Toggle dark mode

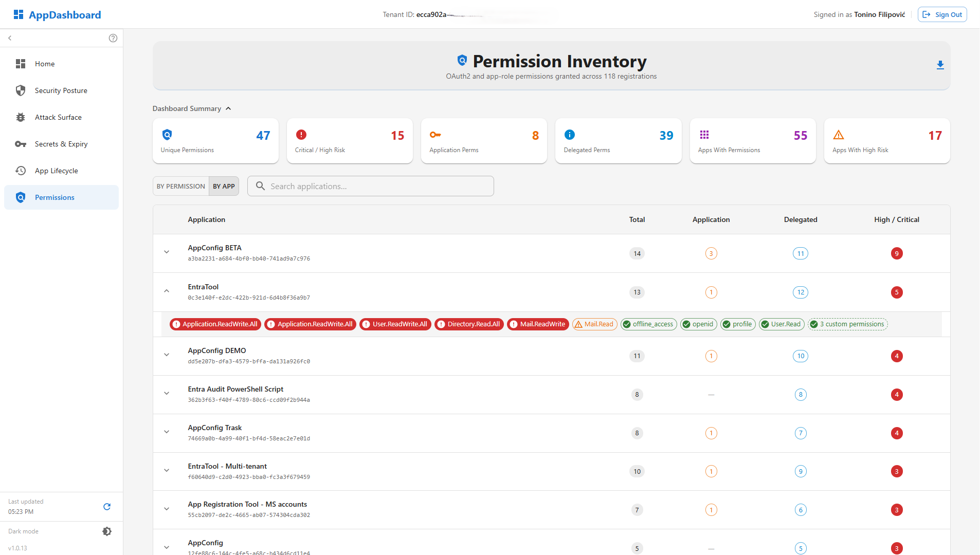click(107, 531)
